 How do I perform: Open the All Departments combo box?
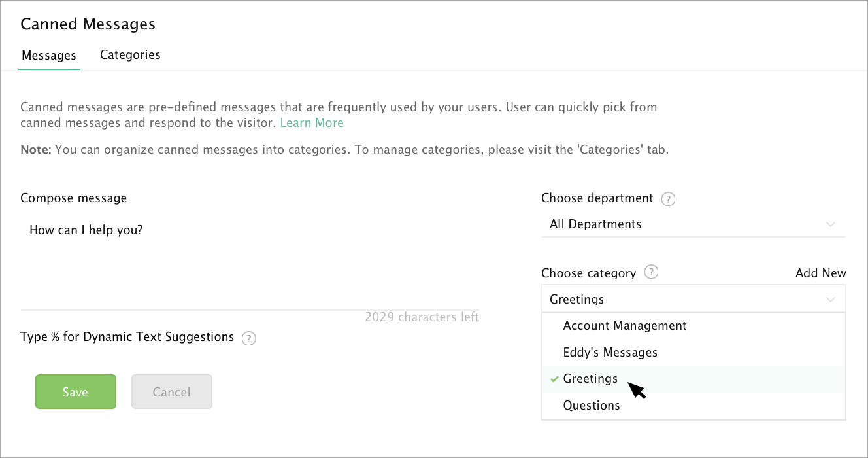pos(693,224)
